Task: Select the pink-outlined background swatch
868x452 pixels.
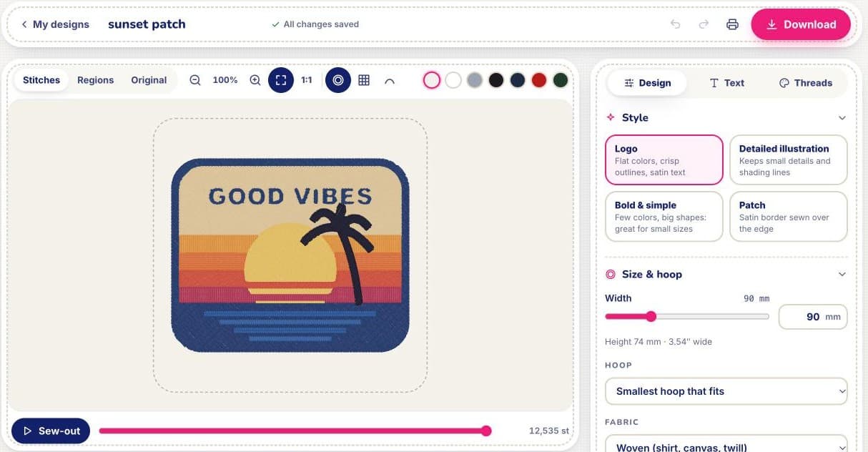Action: coord(431,80)
